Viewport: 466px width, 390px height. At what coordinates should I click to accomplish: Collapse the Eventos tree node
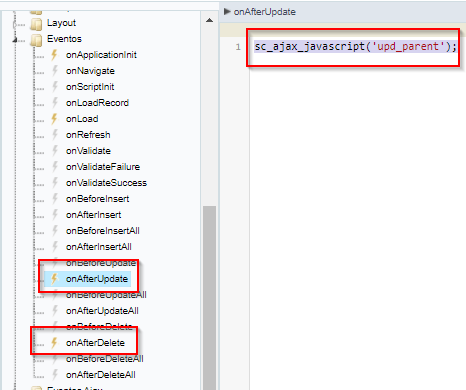coord(15,40)
